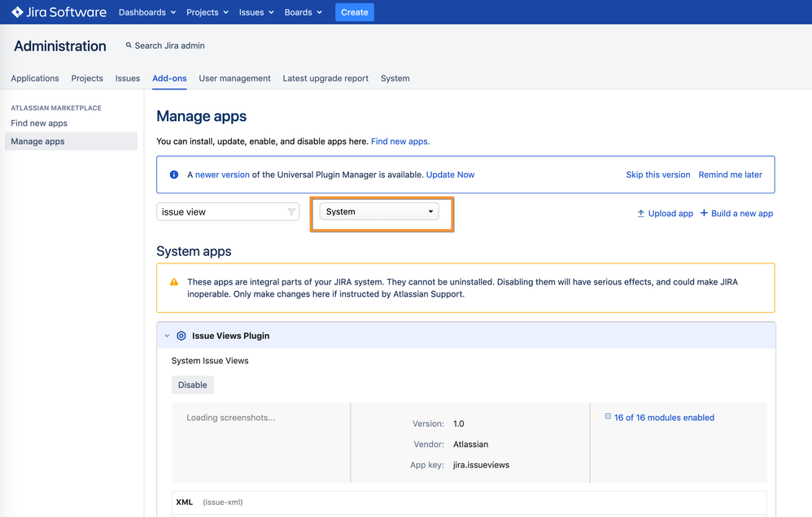Image resolution: width=812 pixels, height=517 pixels.
Task: Click the filter funnel icon in search box
Action: [291, 212]
